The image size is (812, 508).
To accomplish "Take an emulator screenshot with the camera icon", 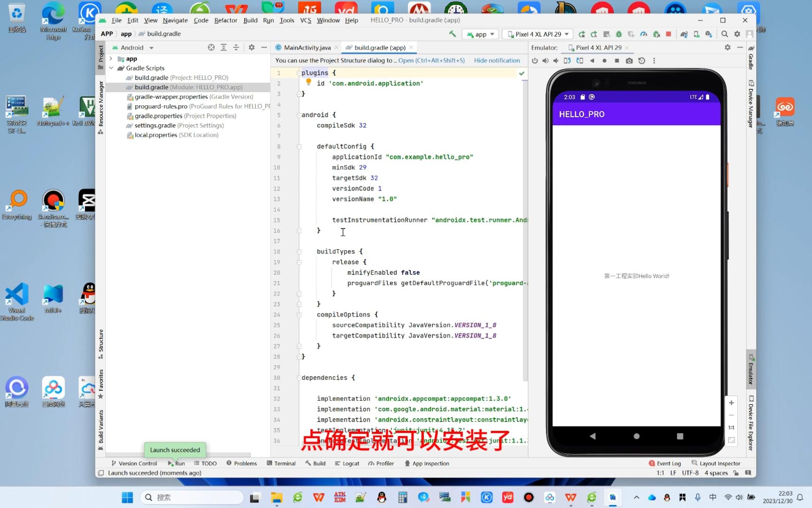I will [629, 60].
